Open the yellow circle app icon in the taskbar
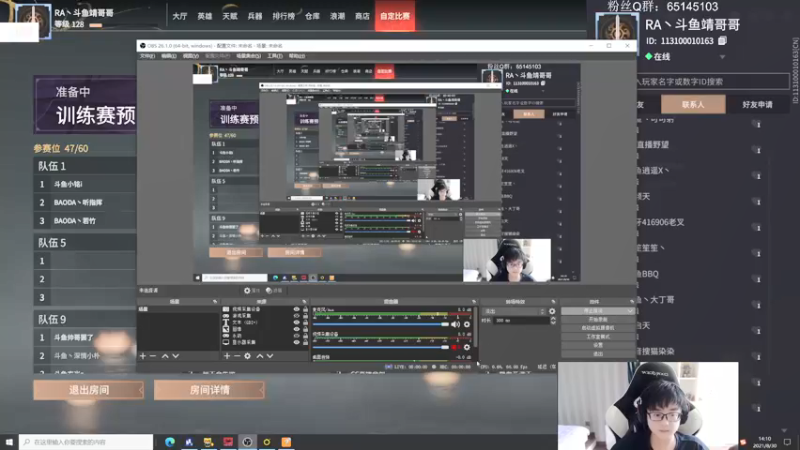 pos(267,442)
